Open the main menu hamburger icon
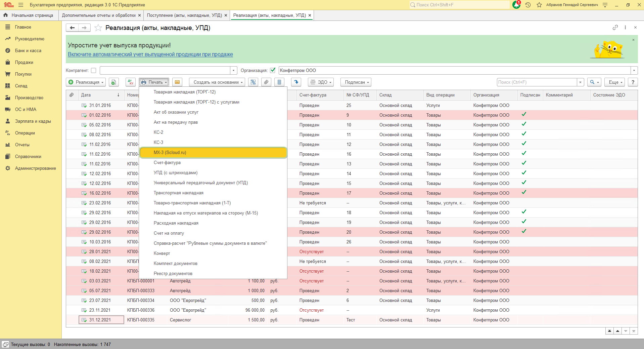Viewport: 644px width, 349px height. (21, 5)
